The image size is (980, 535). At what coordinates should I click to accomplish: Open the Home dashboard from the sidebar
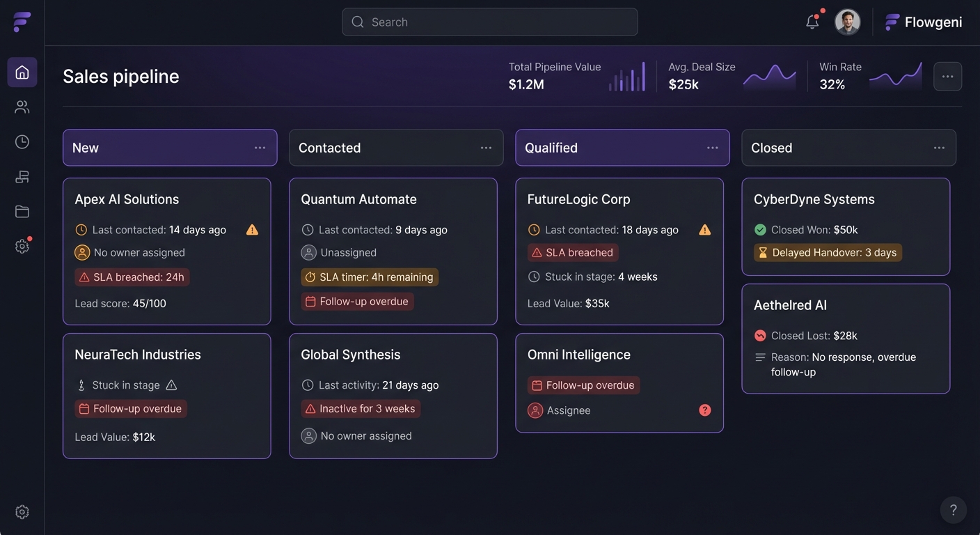[x=22, y=72]
